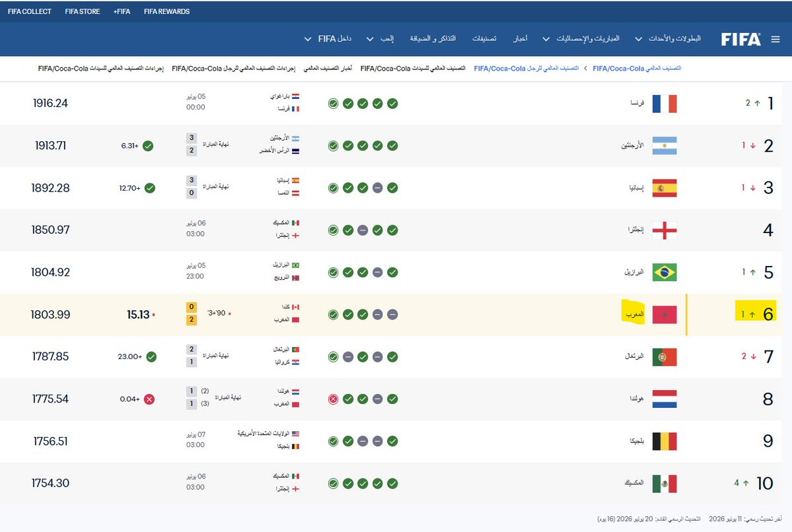Click France's flag in the rank 1 row
This screenshot has width=792, height=532.
pyautogui.click(x=665, y=104)
